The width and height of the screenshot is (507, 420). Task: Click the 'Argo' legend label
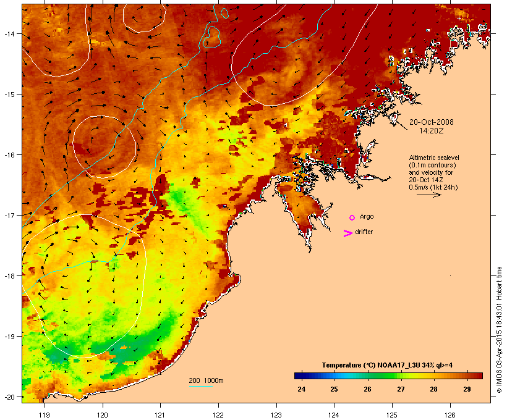tap(367, 216)
